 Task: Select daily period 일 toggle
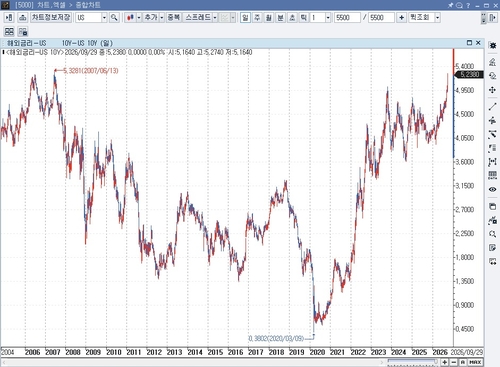click(x=245, y=17)
